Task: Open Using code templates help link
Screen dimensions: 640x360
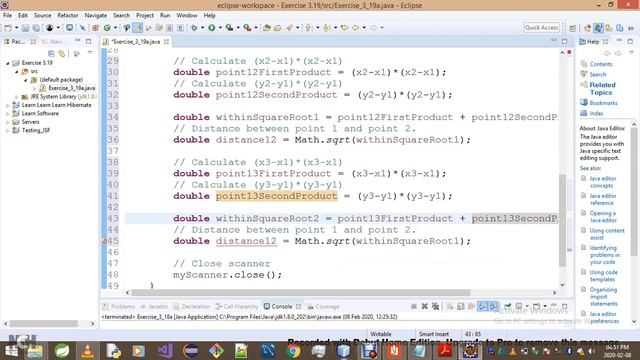Action: coord(603,276)
